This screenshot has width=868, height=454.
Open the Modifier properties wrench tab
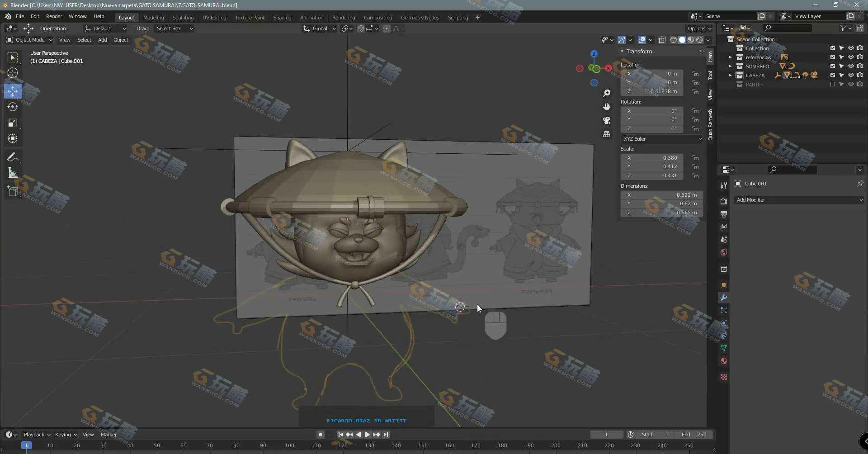click(724, 298)
